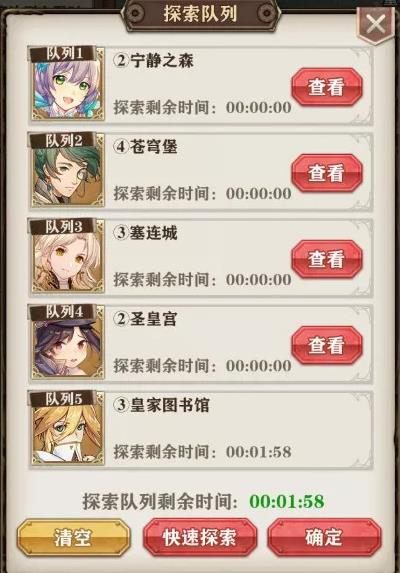
Task: Click the 探索队列 title header
Action: pyautogui.click(x=201, y=14)
